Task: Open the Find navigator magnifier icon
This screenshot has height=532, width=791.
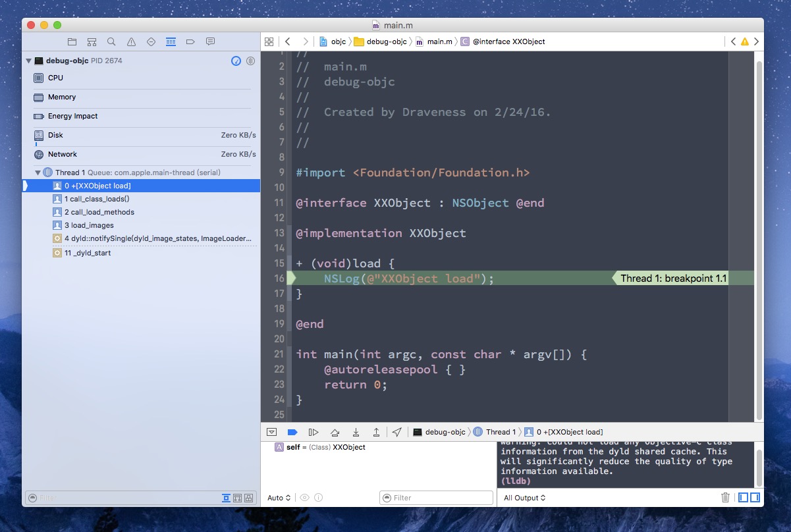Action: [111, 41]
